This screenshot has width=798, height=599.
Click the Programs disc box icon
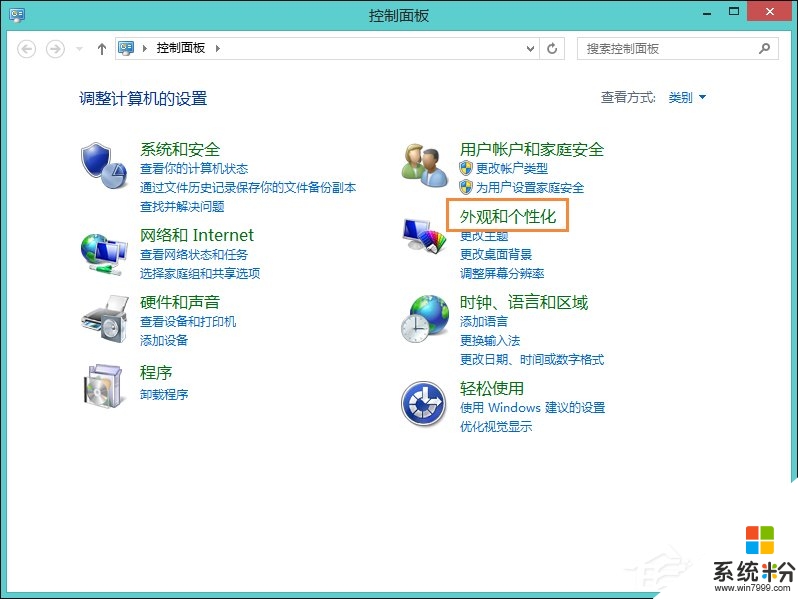pyautogui.click(x=104, y=386)
